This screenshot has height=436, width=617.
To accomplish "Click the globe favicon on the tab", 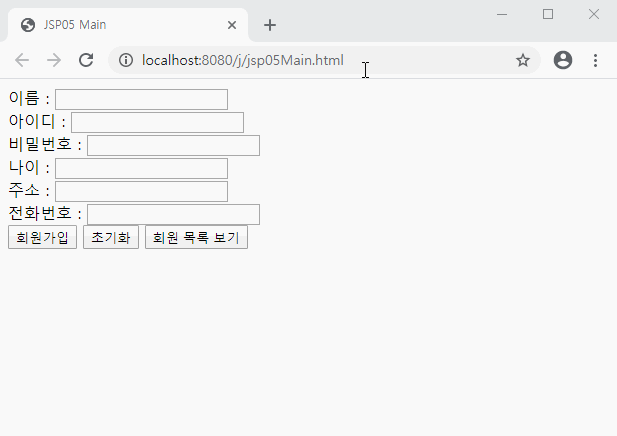I will pos(28,25).
